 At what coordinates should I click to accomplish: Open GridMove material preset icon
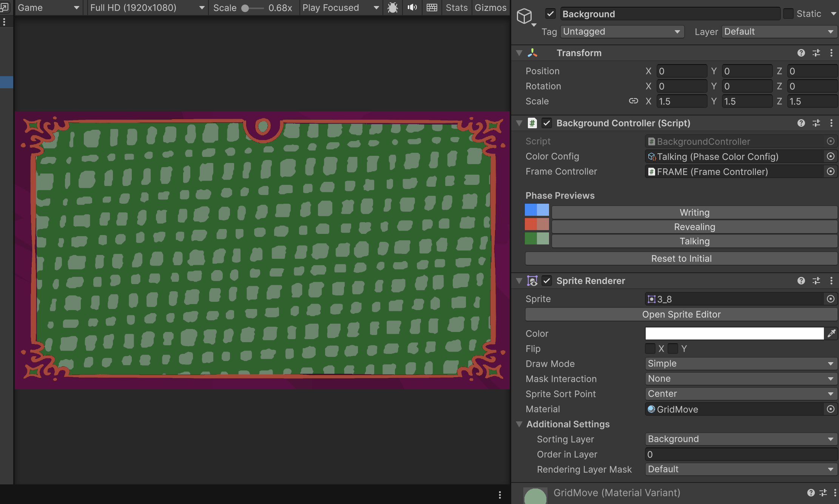pos(823,493)
